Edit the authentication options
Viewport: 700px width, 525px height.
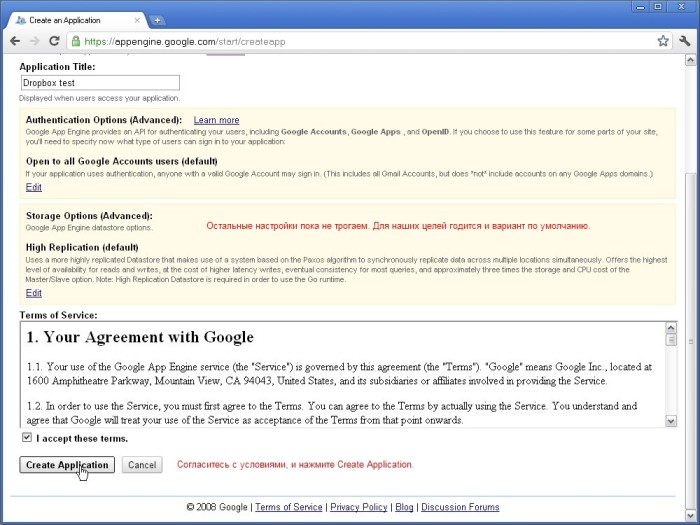click(33, 187)
